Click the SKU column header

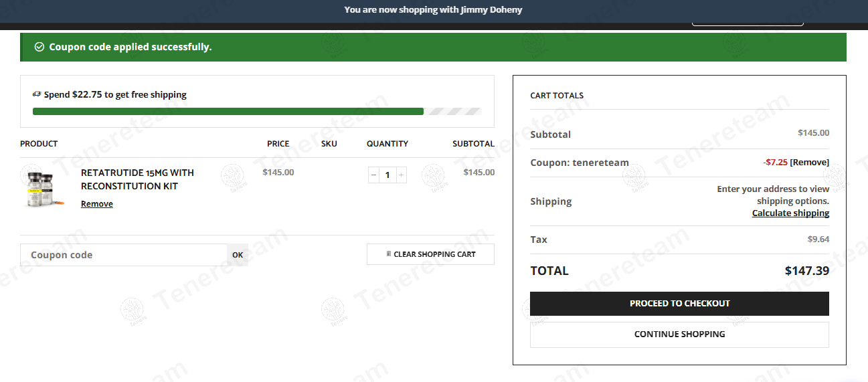pyautogui.click(x=329, y=144)
